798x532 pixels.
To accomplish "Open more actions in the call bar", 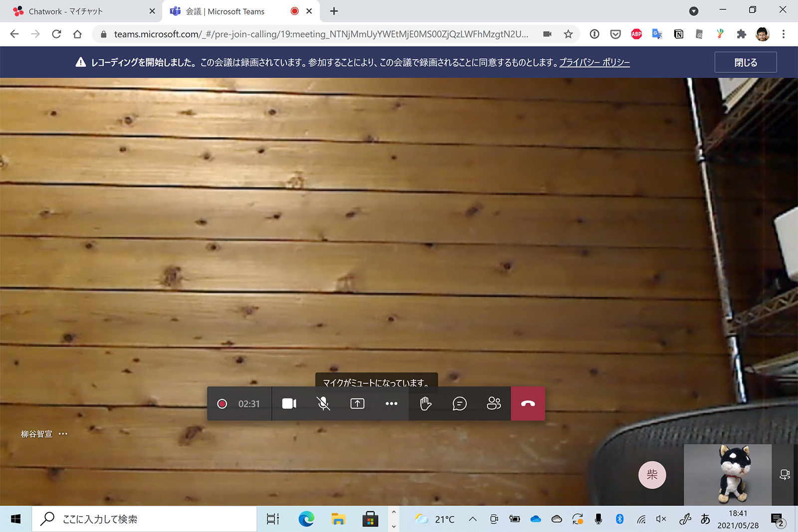I will (392, 403).
